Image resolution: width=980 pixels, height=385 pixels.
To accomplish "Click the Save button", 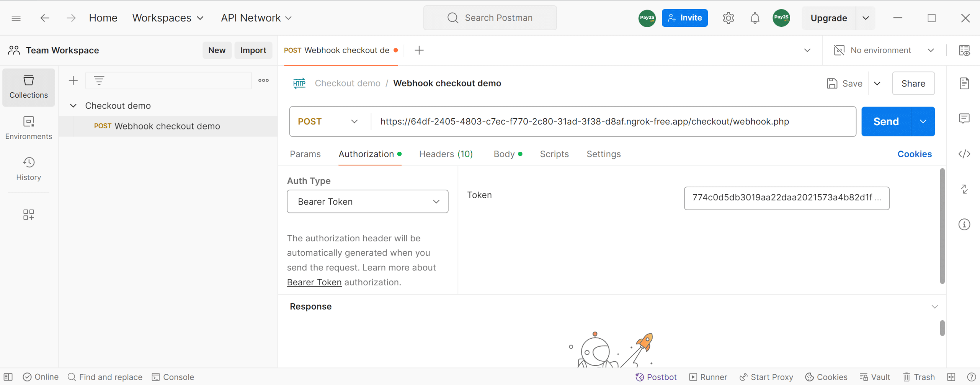I will (x=844, y=83).
